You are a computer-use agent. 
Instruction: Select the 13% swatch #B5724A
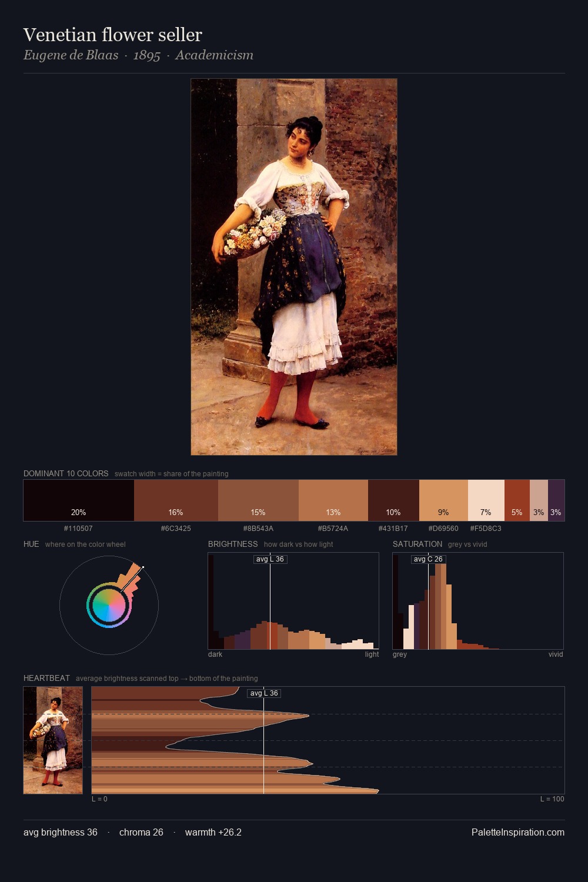click(333, 500)
